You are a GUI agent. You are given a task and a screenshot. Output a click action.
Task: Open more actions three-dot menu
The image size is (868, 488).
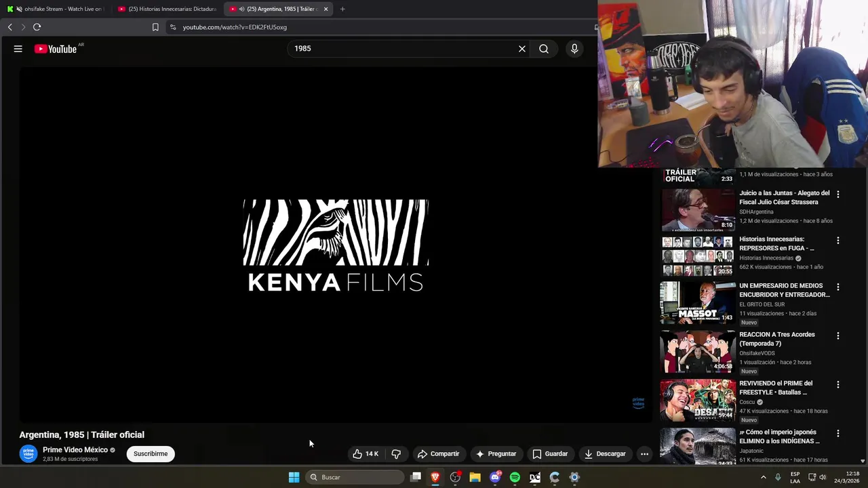click(645, 454)
